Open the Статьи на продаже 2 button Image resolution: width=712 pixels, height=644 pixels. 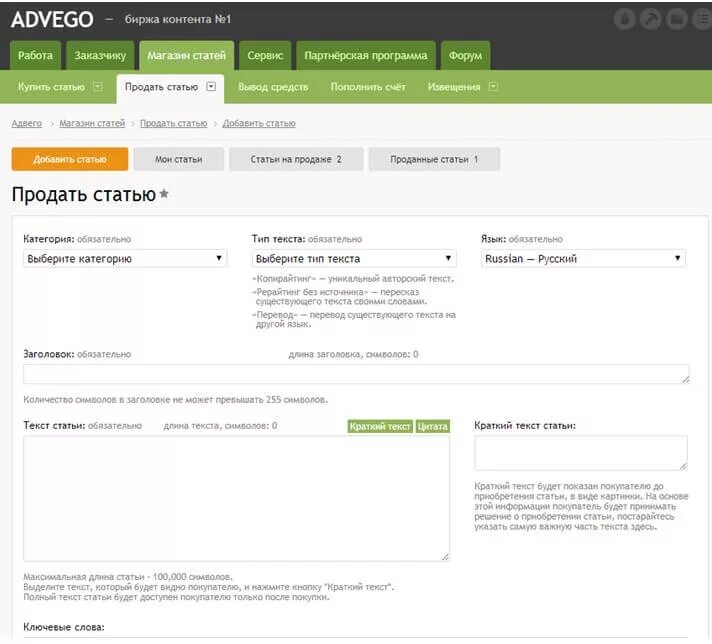tap(296, 159)
